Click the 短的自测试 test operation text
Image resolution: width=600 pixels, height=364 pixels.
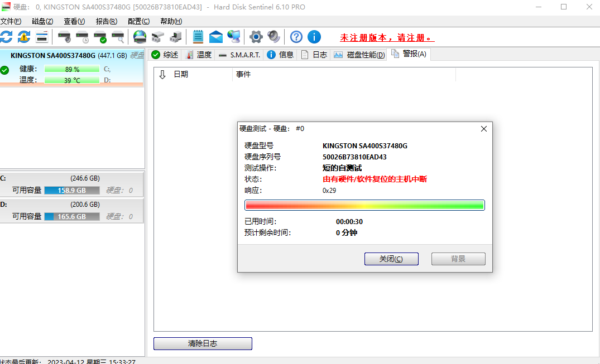pos(342,168)
